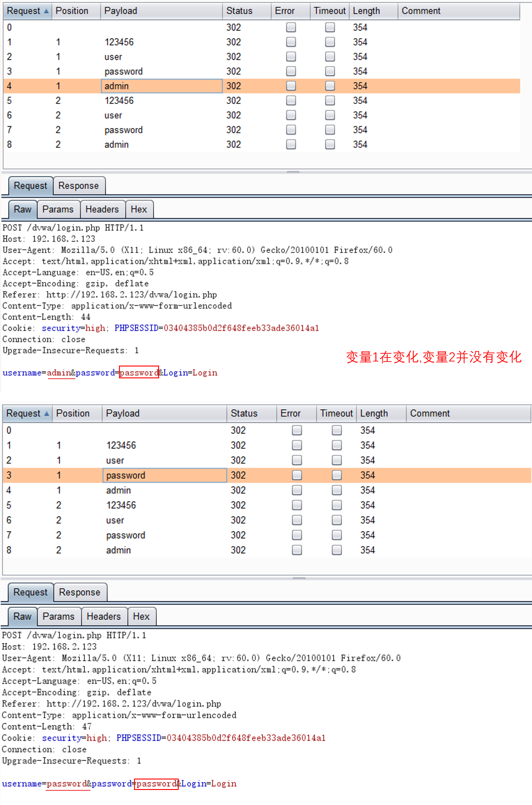Viewport: 532px width, 805px height.
Task: Tick Timeout checkbox for request 0 in upper table
Action: (x=330, y=27)
